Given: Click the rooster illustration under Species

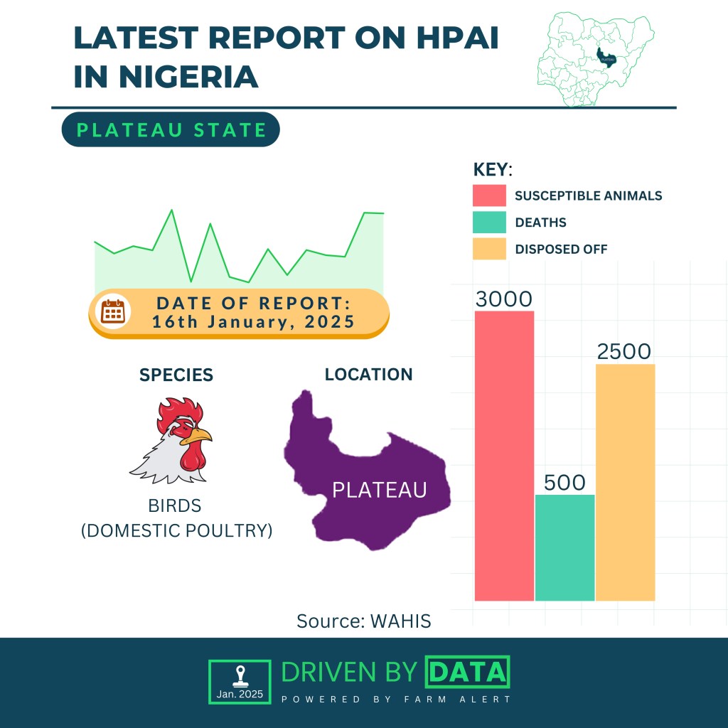Looking at the screenshot, I should [x=173, y=441].
